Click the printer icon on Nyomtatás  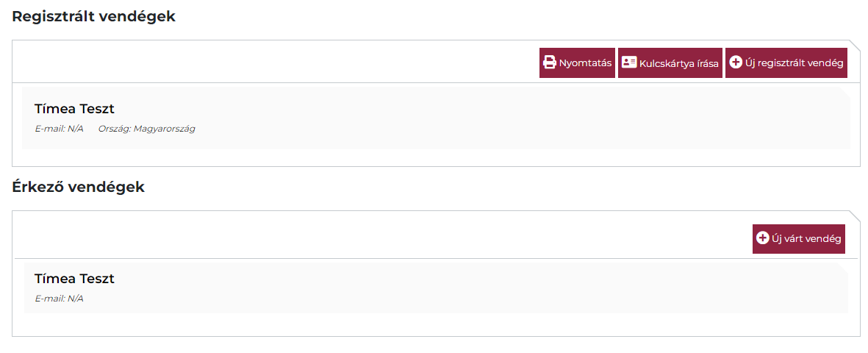click(549, 63)
